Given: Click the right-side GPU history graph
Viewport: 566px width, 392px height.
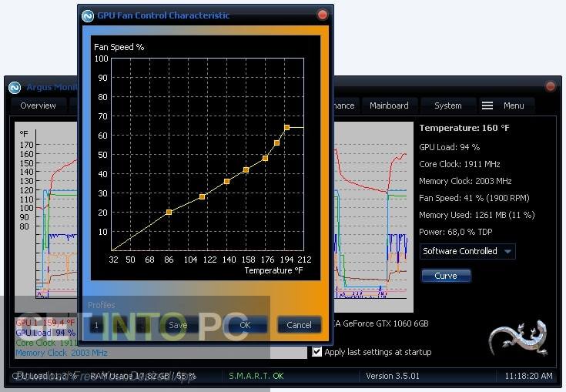Looking at the screenshot, I should (x=372, y=216).
